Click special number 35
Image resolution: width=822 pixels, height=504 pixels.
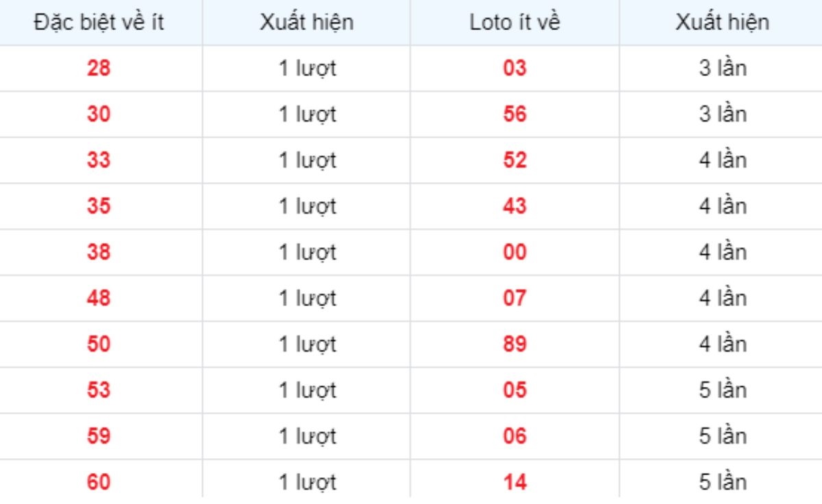click(x=99, y=206)
